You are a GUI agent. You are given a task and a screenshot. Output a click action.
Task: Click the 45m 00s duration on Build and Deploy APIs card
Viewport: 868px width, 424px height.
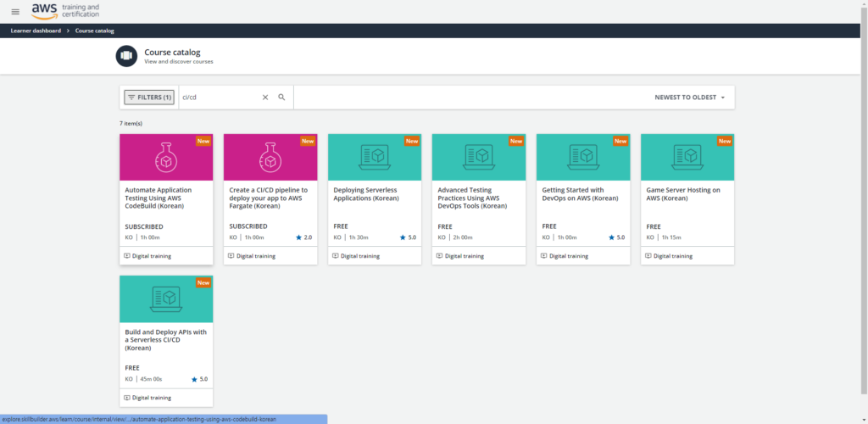pos(152,379)
